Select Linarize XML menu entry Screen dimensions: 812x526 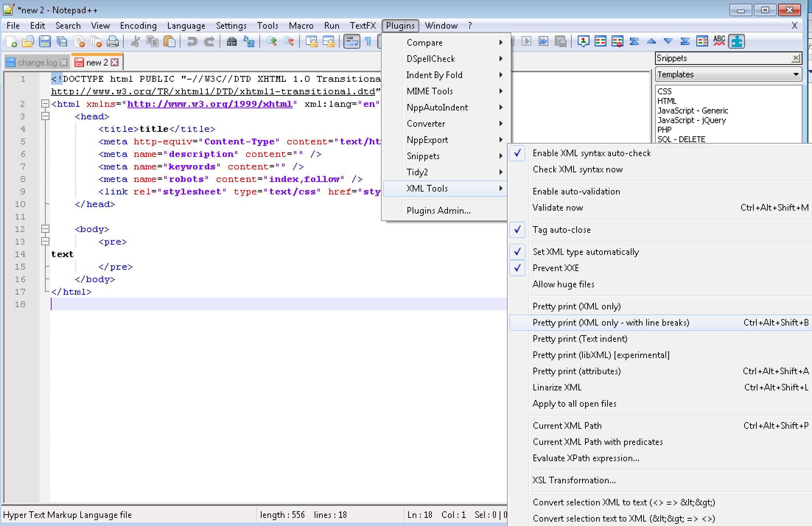pyautogui.click(x=661, y=388)
